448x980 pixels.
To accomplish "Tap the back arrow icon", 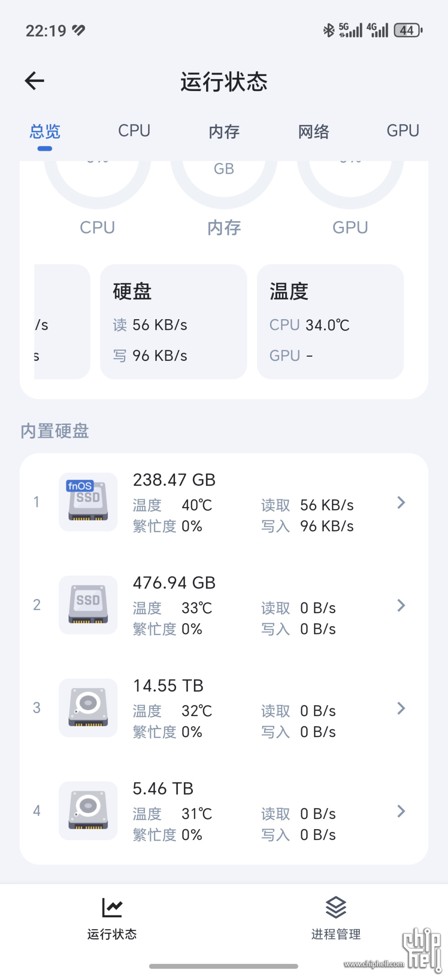I will 34,81.
